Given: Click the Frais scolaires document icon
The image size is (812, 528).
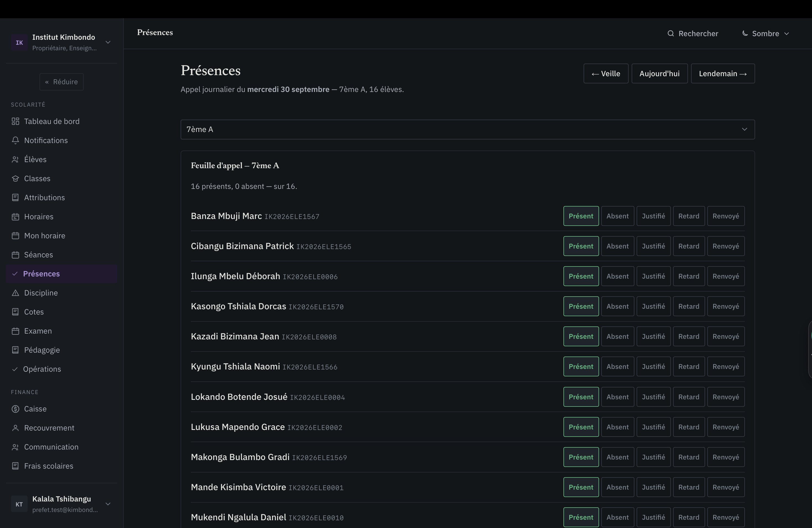Looking at the screenshot, I should coord(15,466).
